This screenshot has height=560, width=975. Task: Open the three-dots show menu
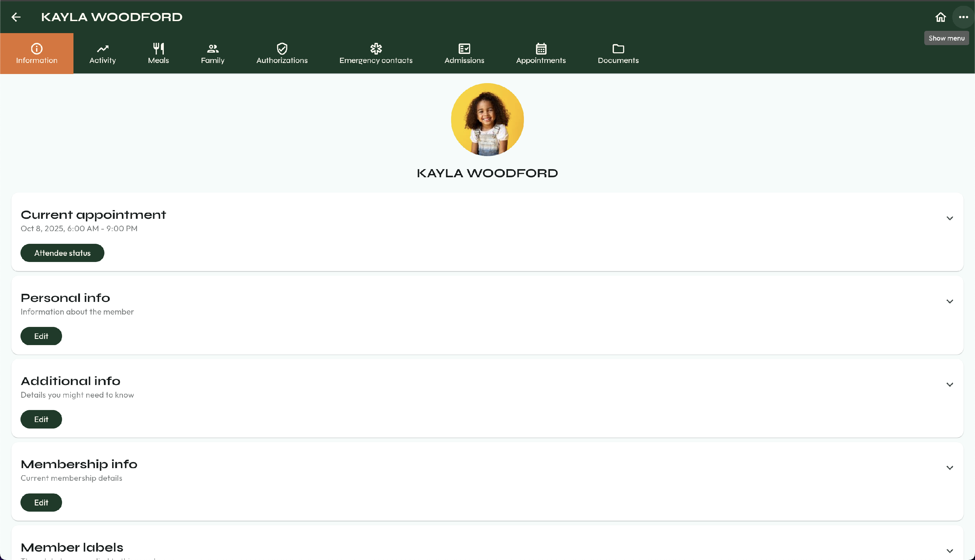click(x=963, y=17)
